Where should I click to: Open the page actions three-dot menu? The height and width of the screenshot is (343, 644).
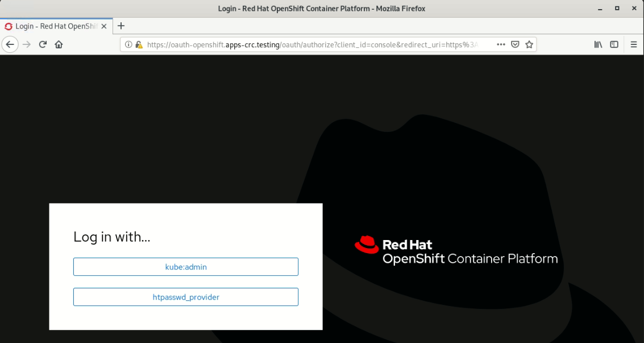click(501, 44)
